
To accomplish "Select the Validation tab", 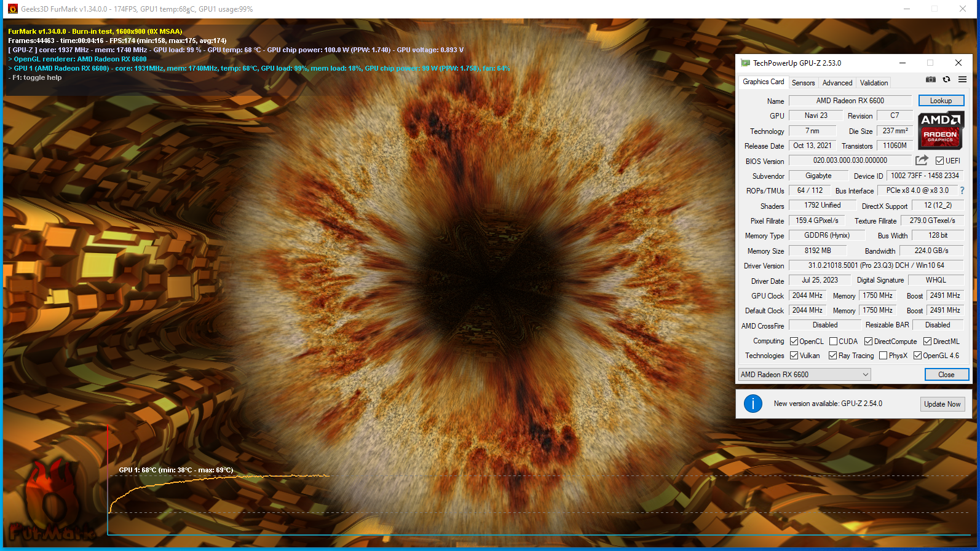I will point(874,83).
